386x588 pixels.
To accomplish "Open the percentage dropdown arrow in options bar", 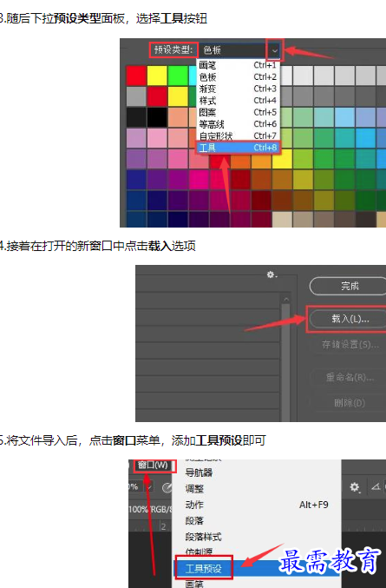I will pos(150,487).
